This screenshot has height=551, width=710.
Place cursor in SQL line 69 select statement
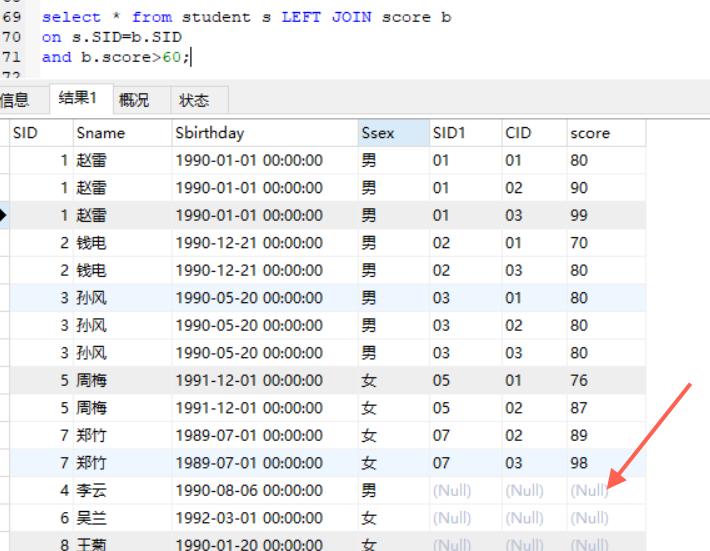[247, 17]
